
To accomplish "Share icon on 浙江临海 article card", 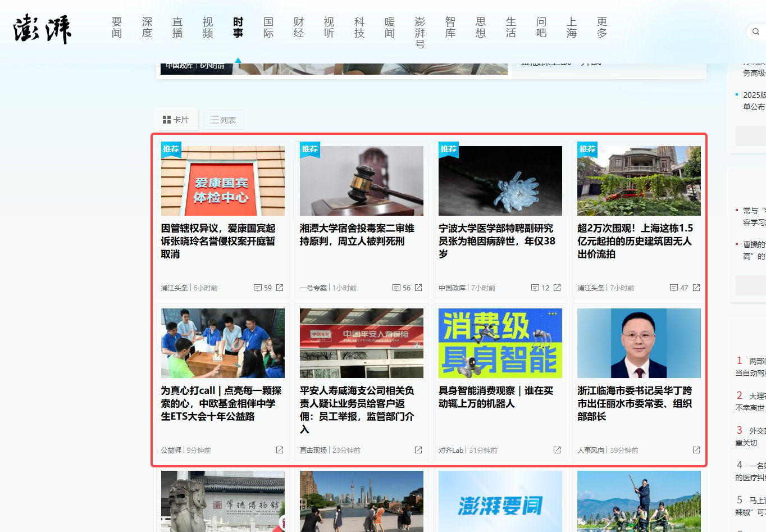I will click(x=696, y=450).
